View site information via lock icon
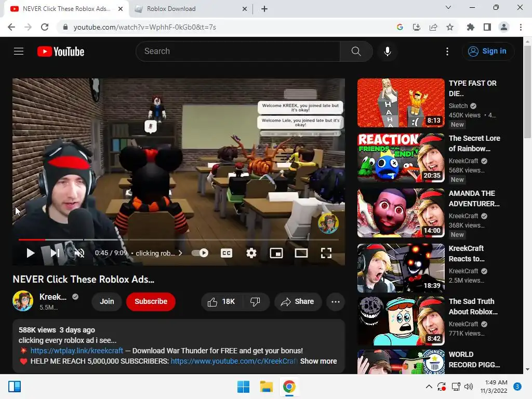The image size is (532, 399). (x=65, y=27)
